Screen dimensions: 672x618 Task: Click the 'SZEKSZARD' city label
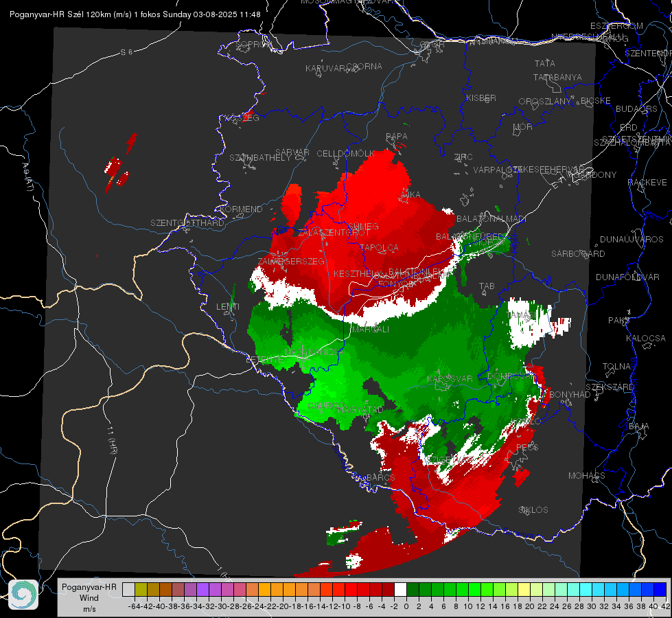pos(610,387)
